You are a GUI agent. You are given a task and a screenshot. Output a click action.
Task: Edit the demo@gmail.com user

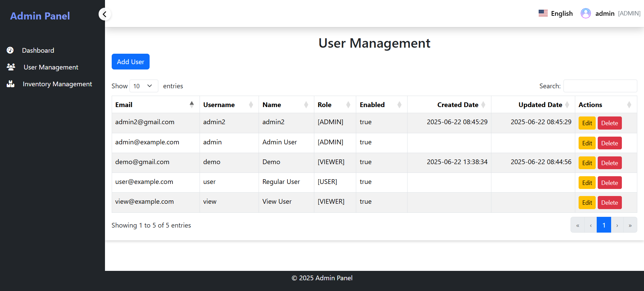pos(587,163)
